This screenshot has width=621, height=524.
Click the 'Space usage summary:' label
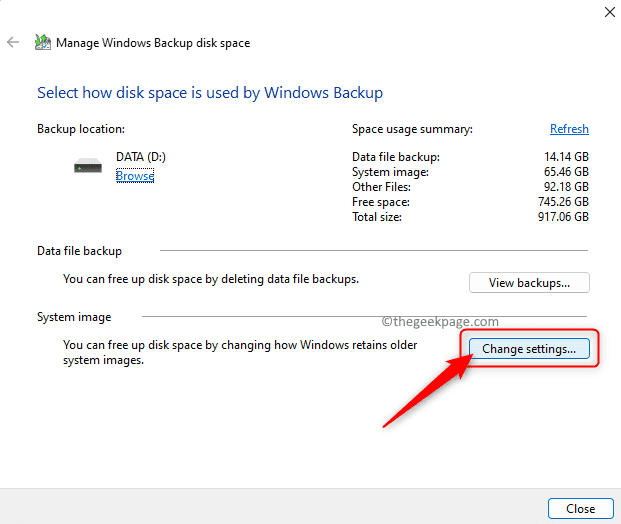pyautogui.click(x=412, y=129)
